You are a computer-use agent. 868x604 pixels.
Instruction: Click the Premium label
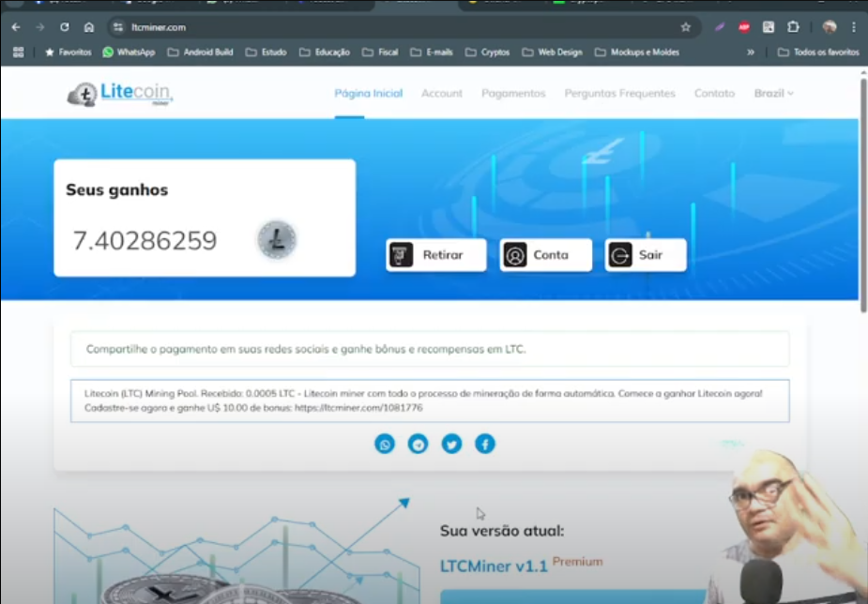coord(577,562)
